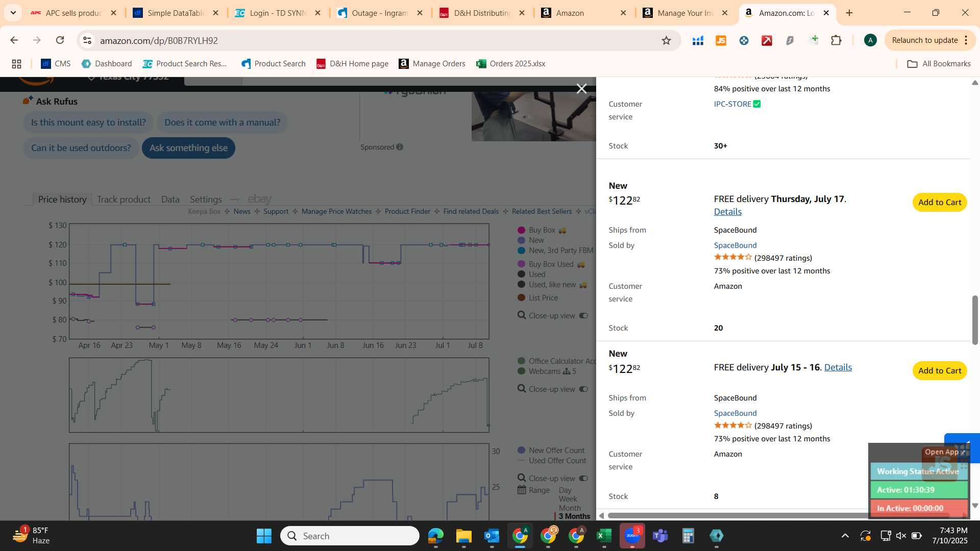Open Chrome three-dot menu

tap(966, 40)
